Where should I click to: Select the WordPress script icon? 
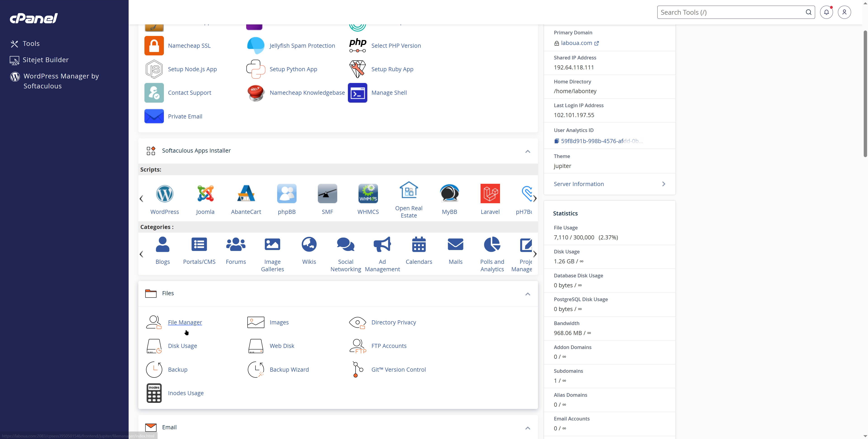164,193
